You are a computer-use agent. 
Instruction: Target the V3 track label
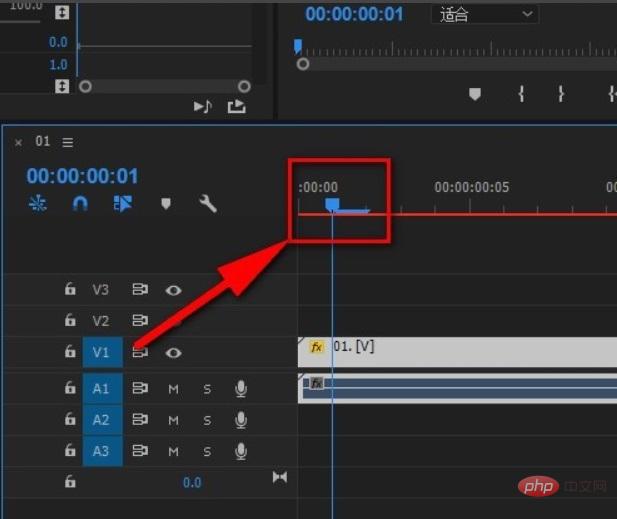(100, 290)
